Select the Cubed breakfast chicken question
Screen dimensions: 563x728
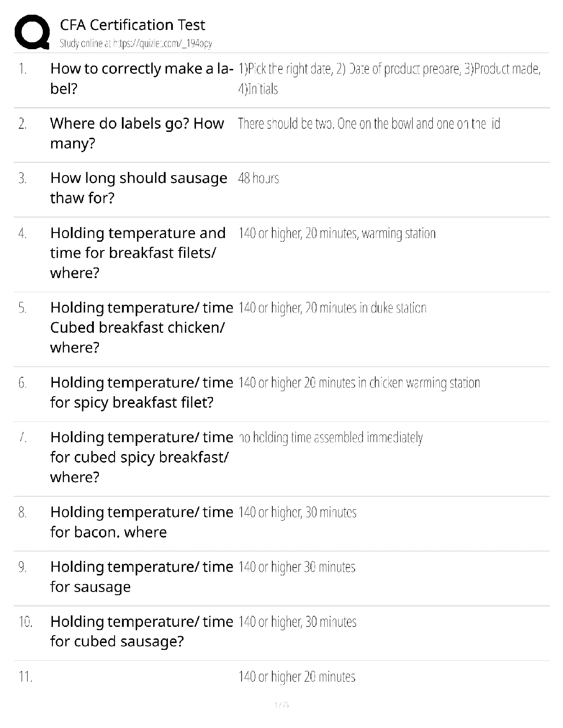pyautogui.click(x=142, y=327)
